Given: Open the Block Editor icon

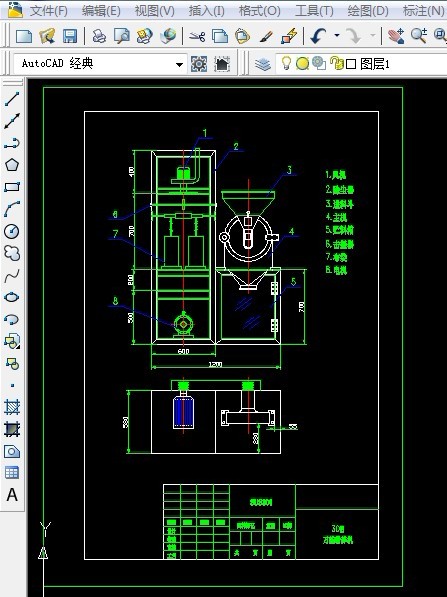Looking at the screenshot, I should point(289,36).
